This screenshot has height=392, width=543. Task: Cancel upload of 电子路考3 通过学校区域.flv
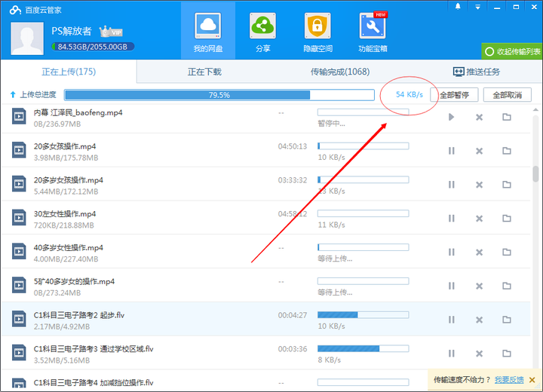pyautogui.click(x=479, y=354)
